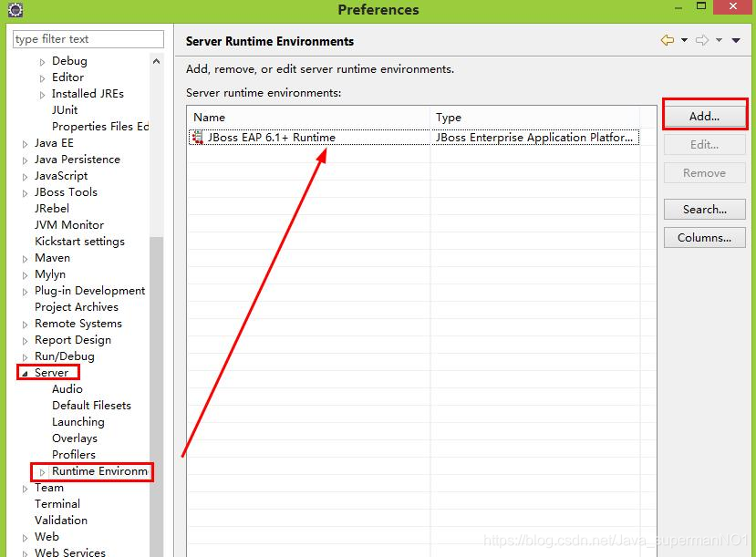Expand the JavaScript node
The height and width of the screenshot is (557, 756).
25,176
